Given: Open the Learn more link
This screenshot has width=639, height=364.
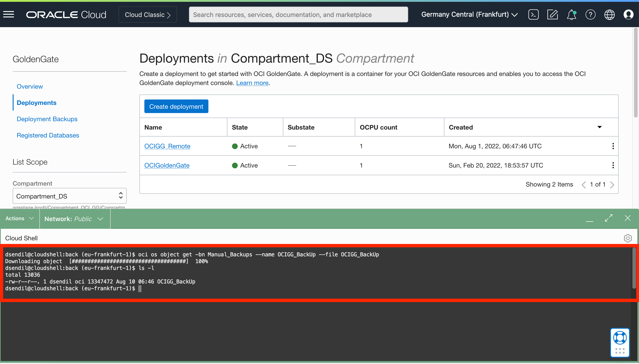Looking at the screenshot, I should coord(252,83).
